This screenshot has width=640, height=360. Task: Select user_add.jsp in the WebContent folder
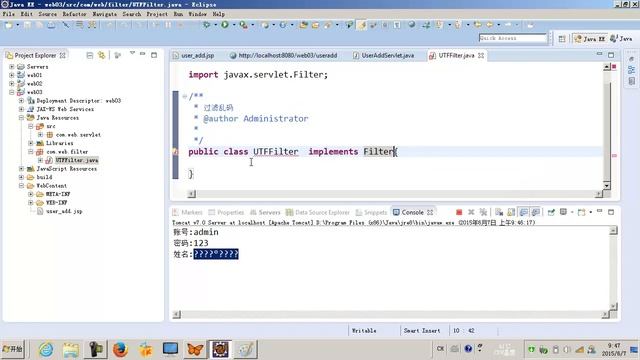pyautogui.click(x=64, y=211)
